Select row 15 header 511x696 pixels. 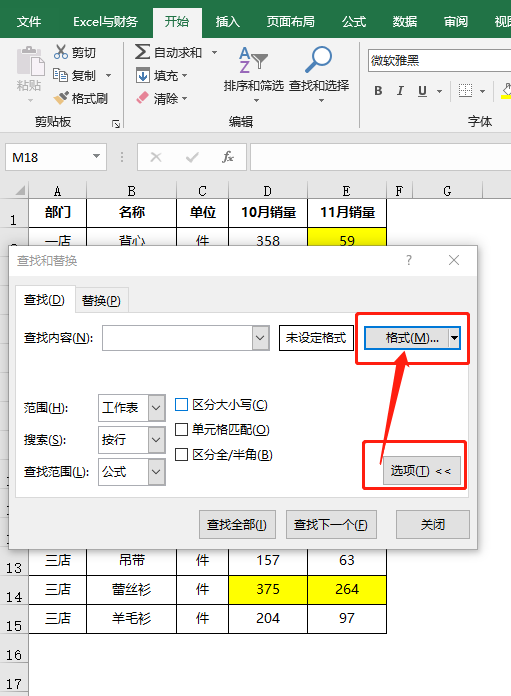14,619
